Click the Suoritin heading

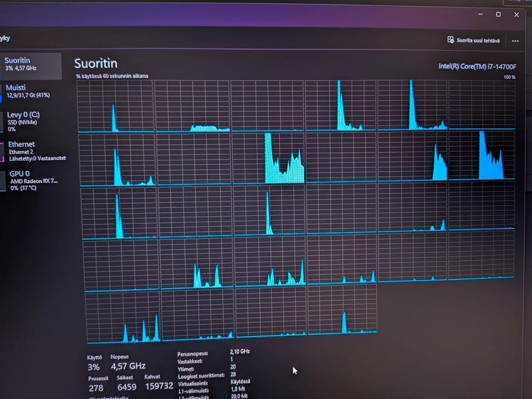click(96, 63)
